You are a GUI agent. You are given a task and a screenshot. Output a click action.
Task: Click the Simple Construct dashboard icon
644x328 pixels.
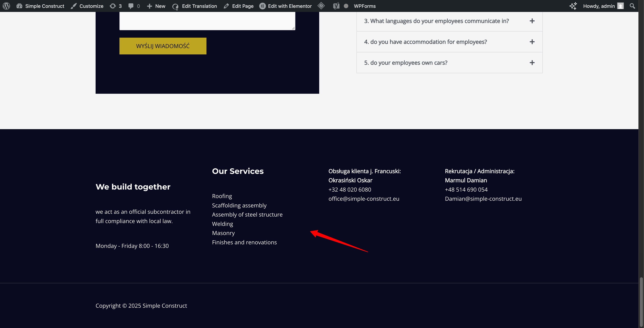pyautogui.click(x=19, y=6)
